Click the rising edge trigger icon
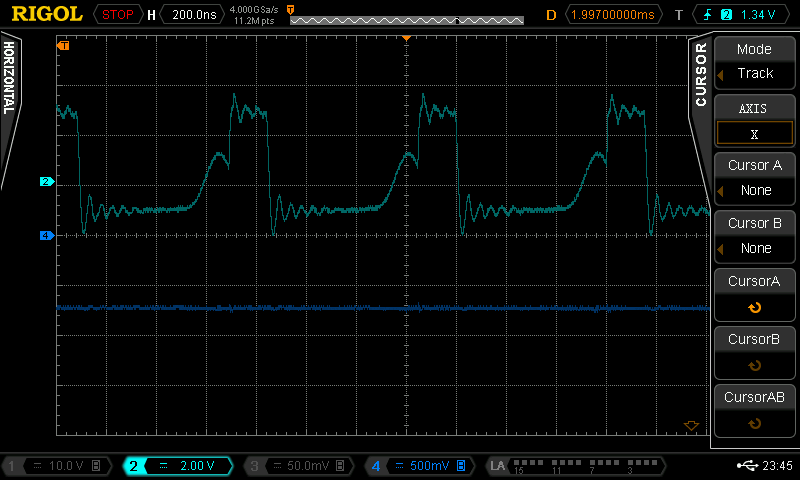This screenshot has height=480, width=800. (x=708, y=14)
